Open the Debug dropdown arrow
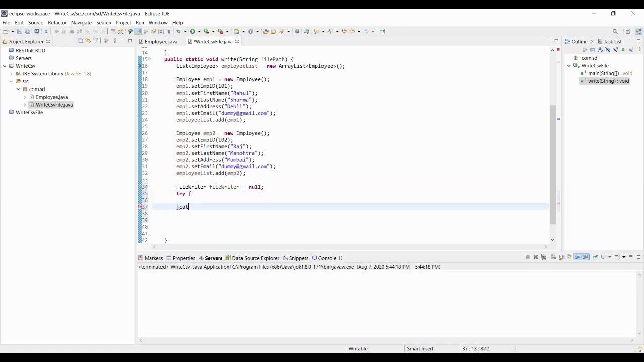This screenshot has width=644, height=362. click(185, 31)
